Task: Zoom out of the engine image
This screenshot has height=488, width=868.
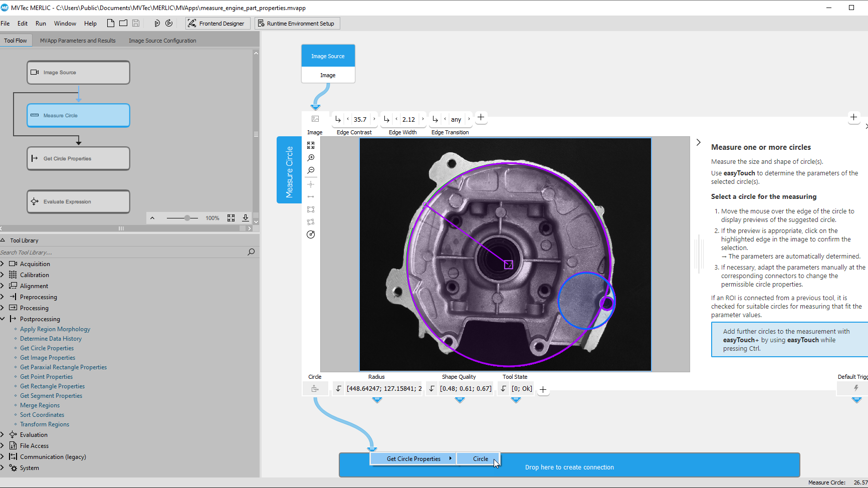Action: (311, 170)
